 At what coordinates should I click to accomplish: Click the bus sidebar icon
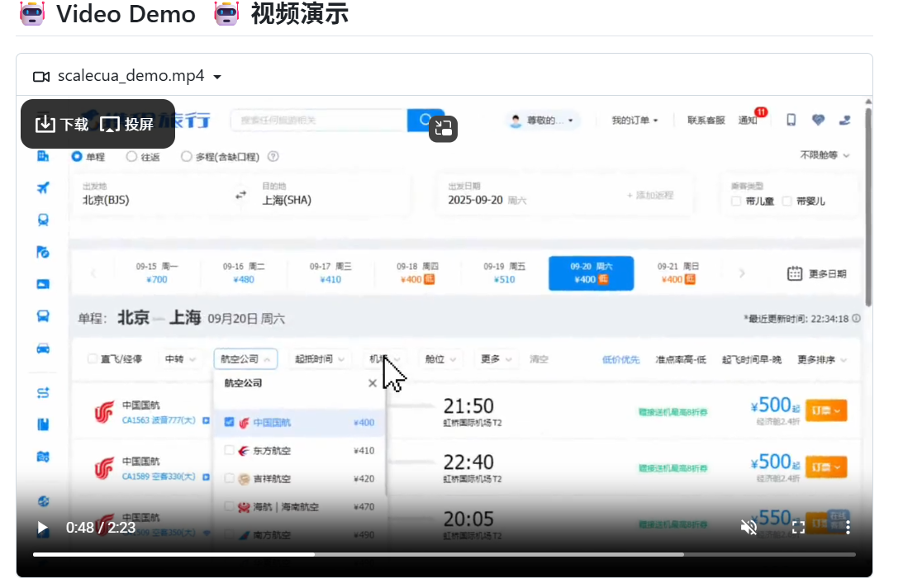[43, 315]
